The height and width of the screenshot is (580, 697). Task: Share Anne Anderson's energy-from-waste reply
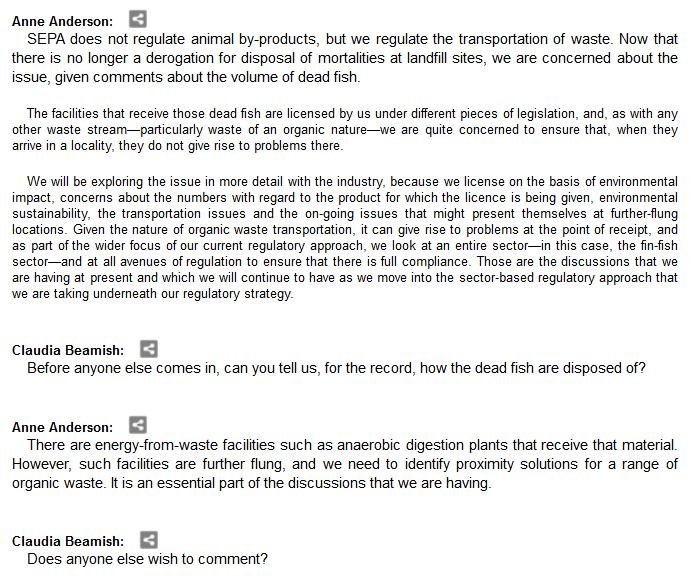(x=139, y=425)
